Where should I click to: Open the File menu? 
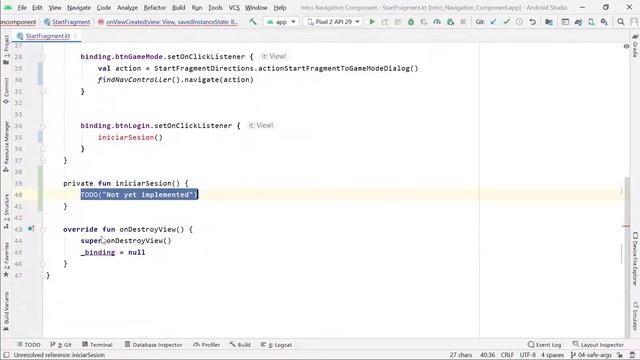pos(22,8)
